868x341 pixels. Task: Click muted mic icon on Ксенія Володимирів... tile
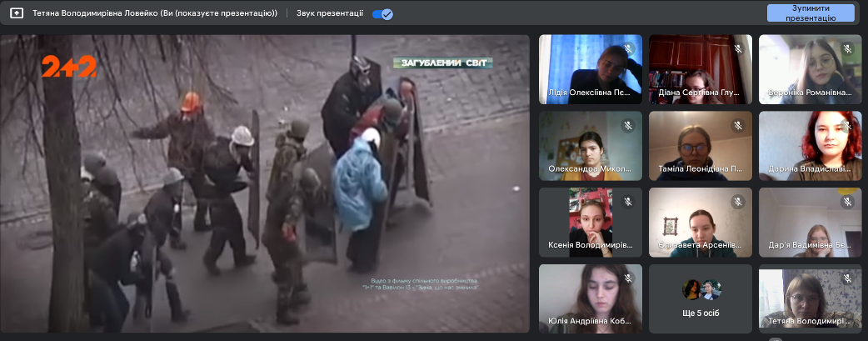[x=628, y=202]
